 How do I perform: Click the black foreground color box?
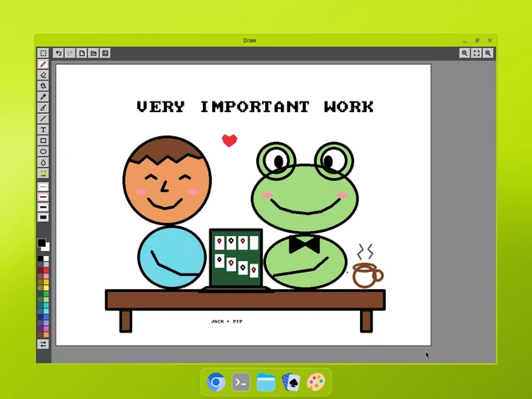42,242
